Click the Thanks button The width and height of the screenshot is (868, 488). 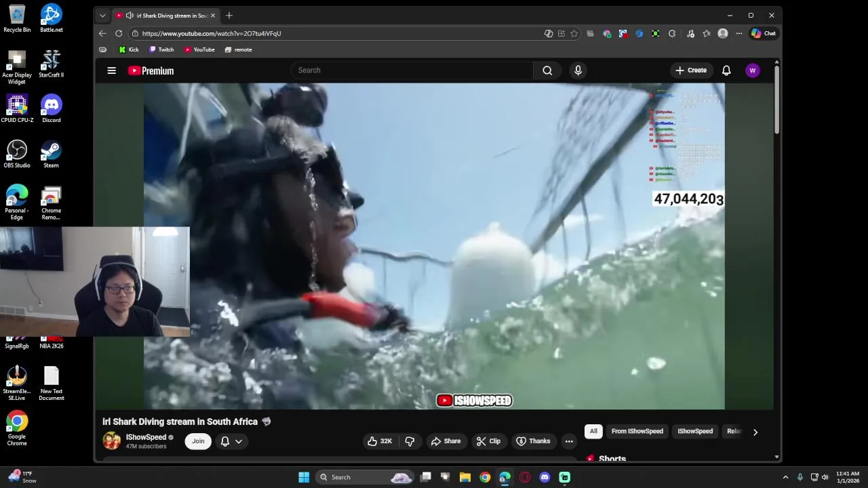[x=533, y=441]
